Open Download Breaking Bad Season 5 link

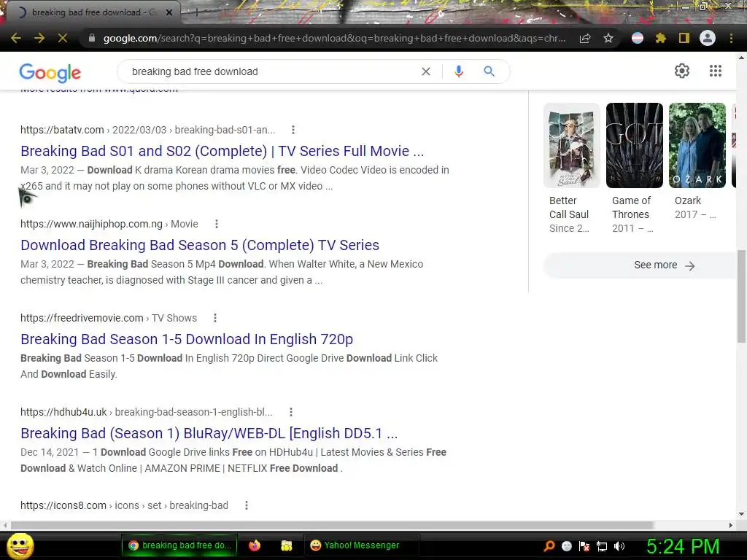(x=200, y=245)
